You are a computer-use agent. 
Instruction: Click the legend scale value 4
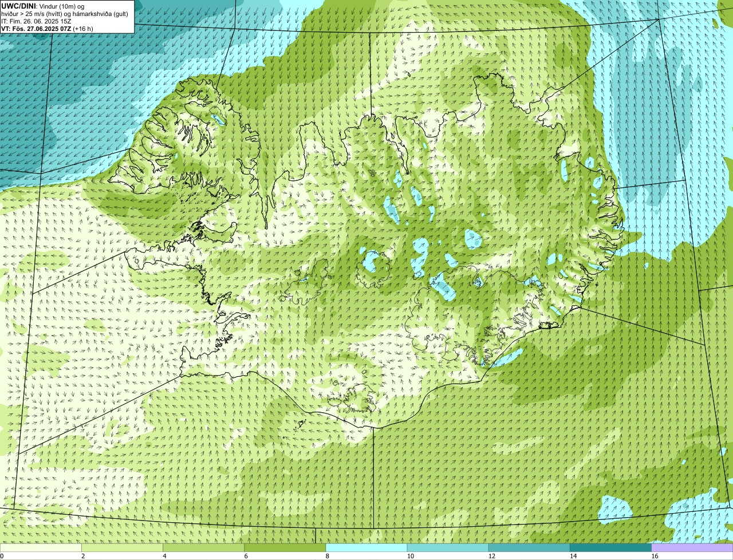tap(165, 556)
